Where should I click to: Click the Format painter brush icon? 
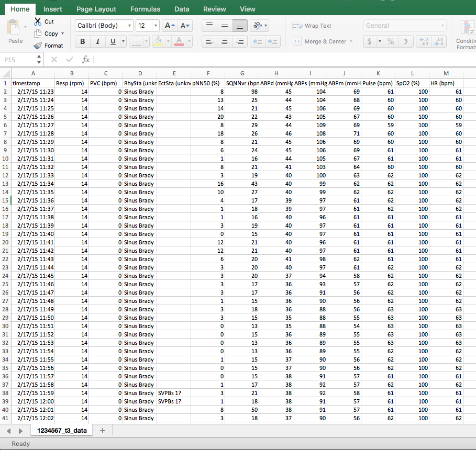(x=38, y=46)
